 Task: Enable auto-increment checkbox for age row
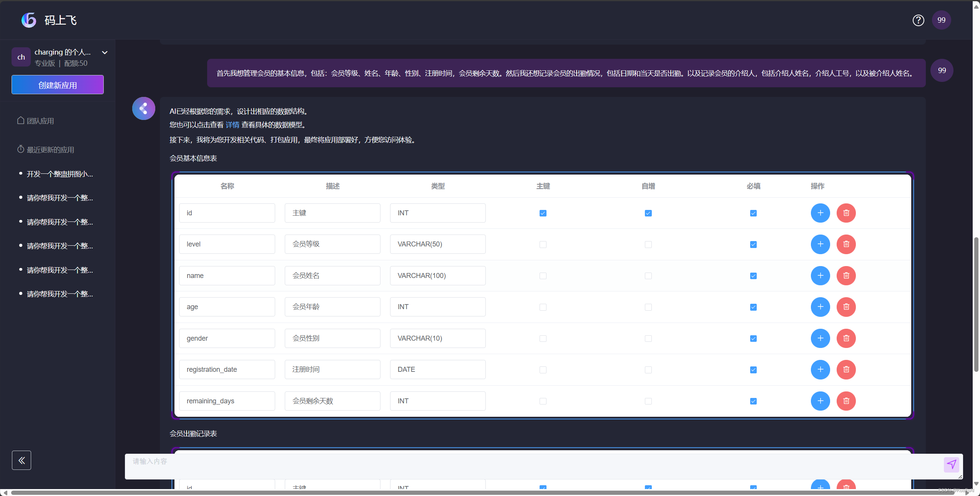coord(648,307)
